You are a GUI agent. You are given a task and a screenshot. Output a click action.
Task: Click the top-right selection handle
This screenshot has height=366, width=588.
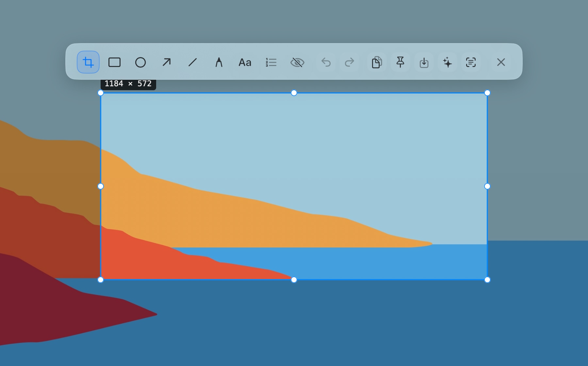pyautogui.click(x=487, y=93)
